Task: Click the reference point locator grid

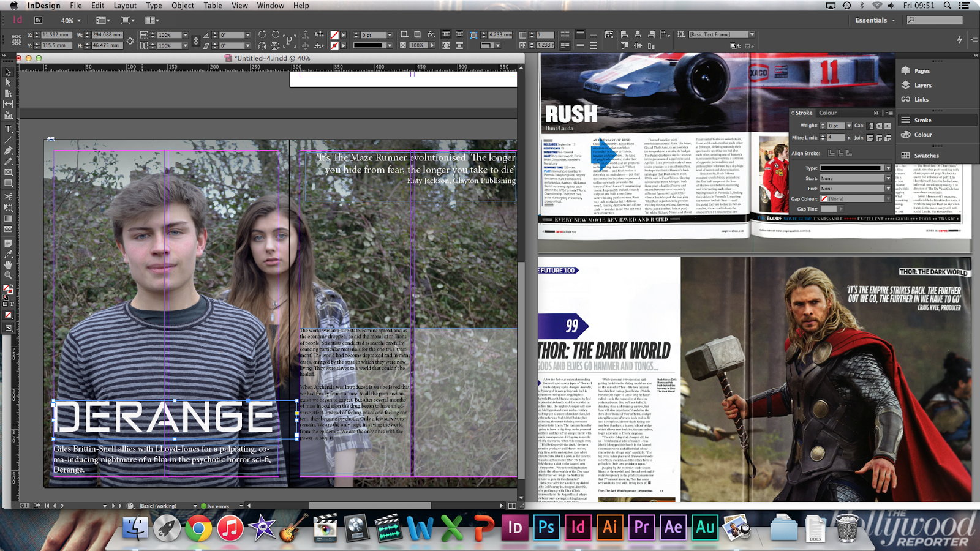Action: click(17, 40)
